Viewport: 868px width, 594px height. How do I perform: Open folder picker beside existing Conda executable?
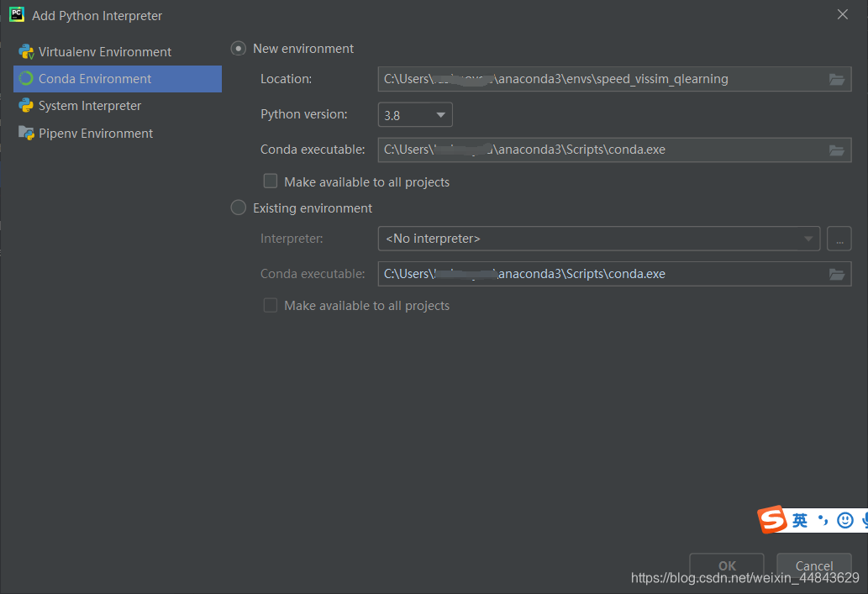(x=837, y=273)
